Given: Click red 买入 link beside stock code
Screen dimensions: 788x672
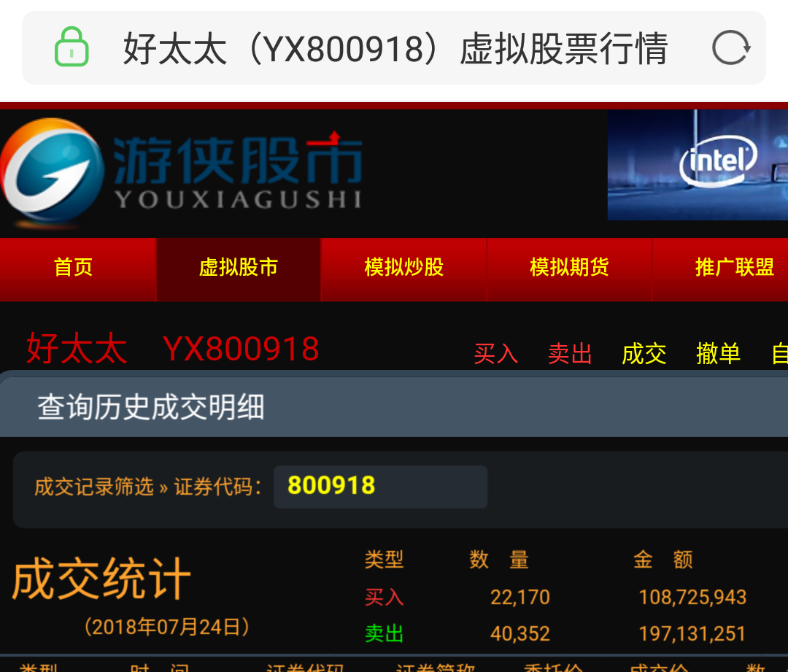Looking at the screenshot, I should pos(495,354).
